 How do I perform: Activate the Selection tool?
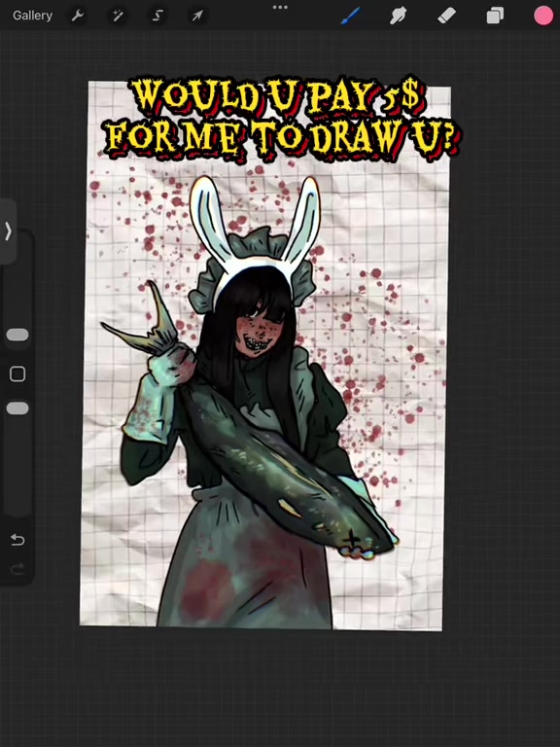pos(157,16)
